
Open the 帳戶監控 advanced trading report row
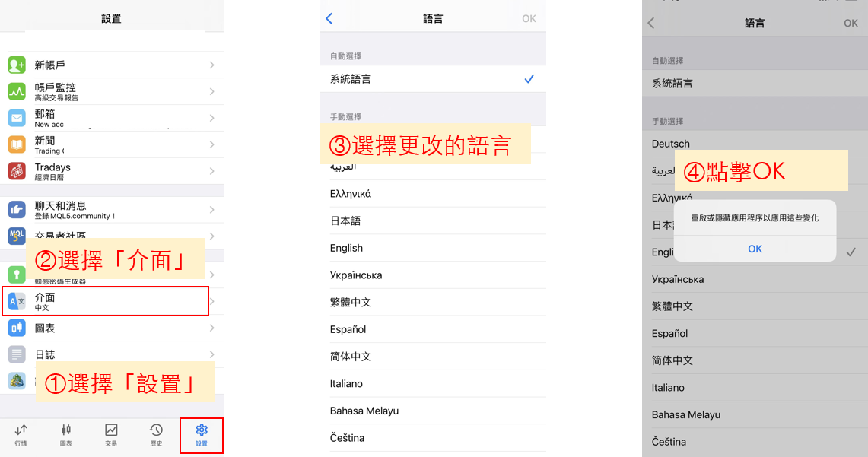click(x=56, y=92)
